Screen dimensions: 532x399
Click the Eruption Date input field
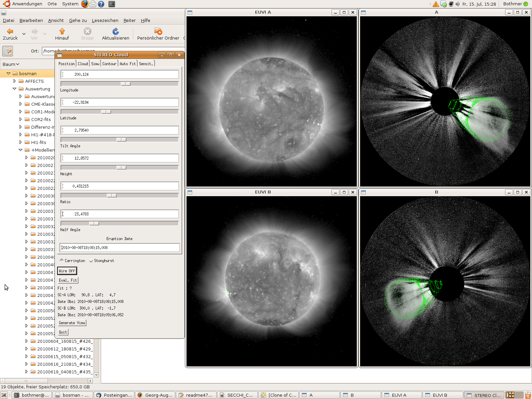pos(120,248)
